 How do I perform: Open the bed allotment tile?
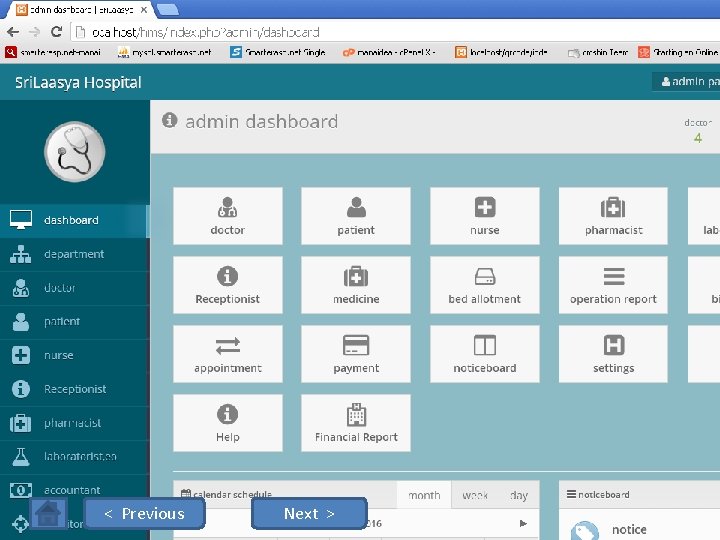click(484, 285)
